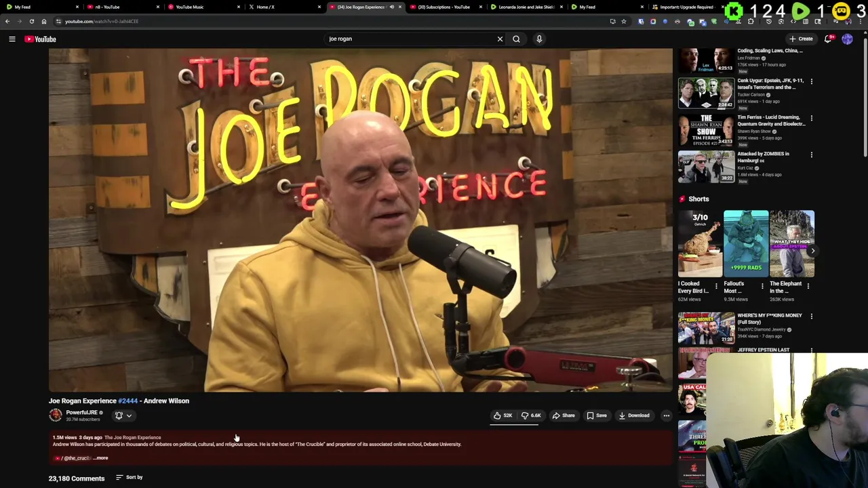Viewport: 868px width, 488px height.
Task: Close the 'Home / X' browser tab
Action: pos(319,7)
